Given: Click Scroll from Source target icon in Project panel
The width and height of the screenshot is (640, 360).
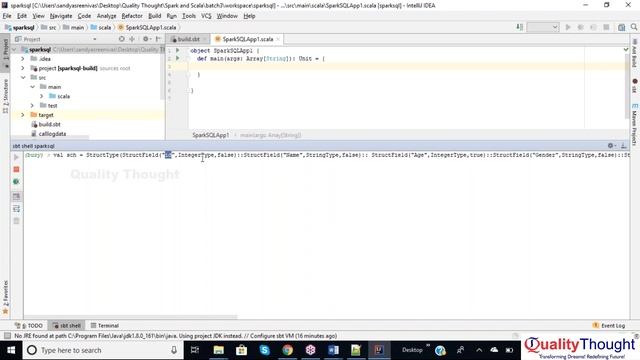Looking at the screenshot, I should [121, 39].
